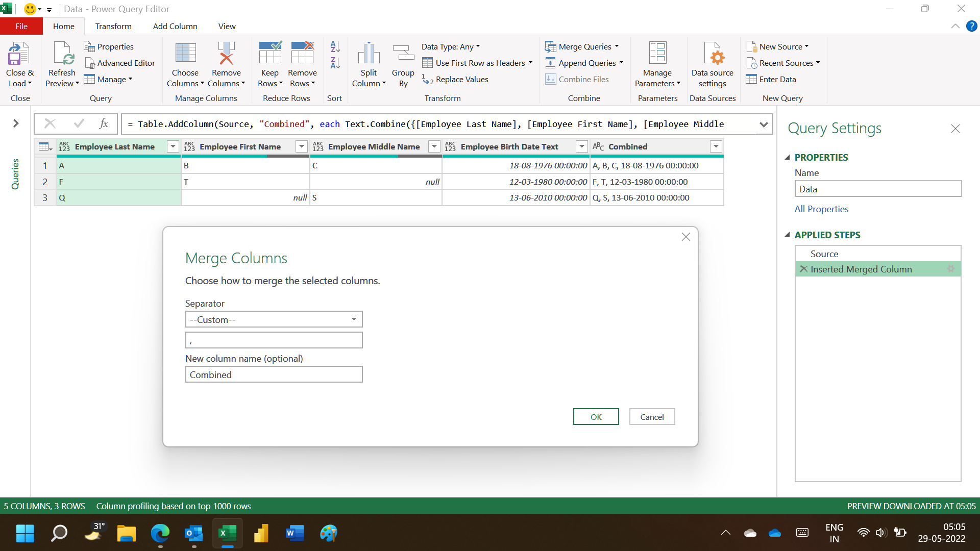Click the custom separator text field
Viewport: 980px width, 551px height.
tap(274, 340)
